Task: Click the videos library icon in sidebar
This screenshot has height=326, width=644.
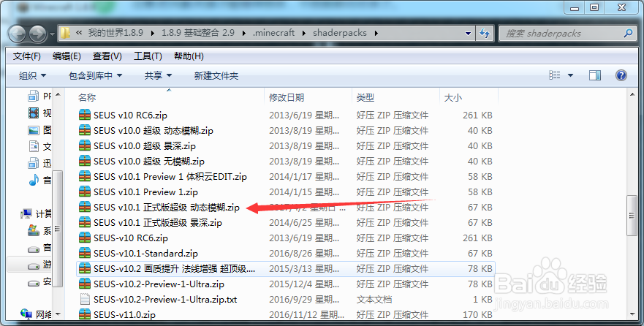Action: 34,113
